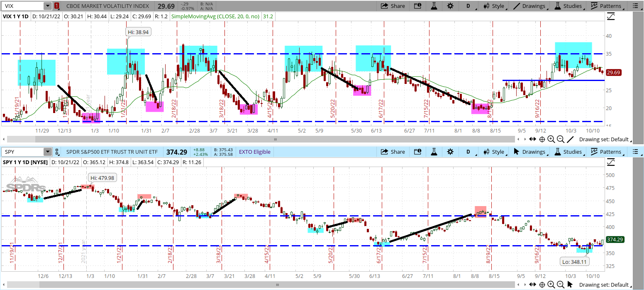Click EXTO Eligible label
This screenshot has height=290, width=644.
tap(255, 152)
